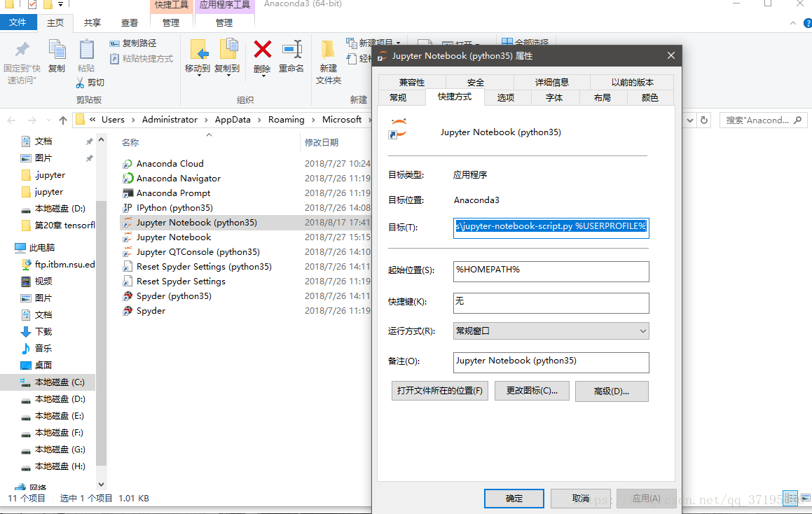812x514 pixels.
Task: Click the search magnifier icon
Action: click(797, 120)
